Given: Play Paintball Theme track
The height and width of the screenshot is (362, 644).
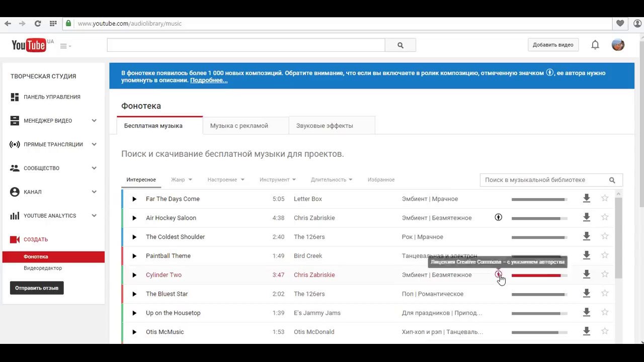Looking at the screenshot, I should tap(134, 256).
